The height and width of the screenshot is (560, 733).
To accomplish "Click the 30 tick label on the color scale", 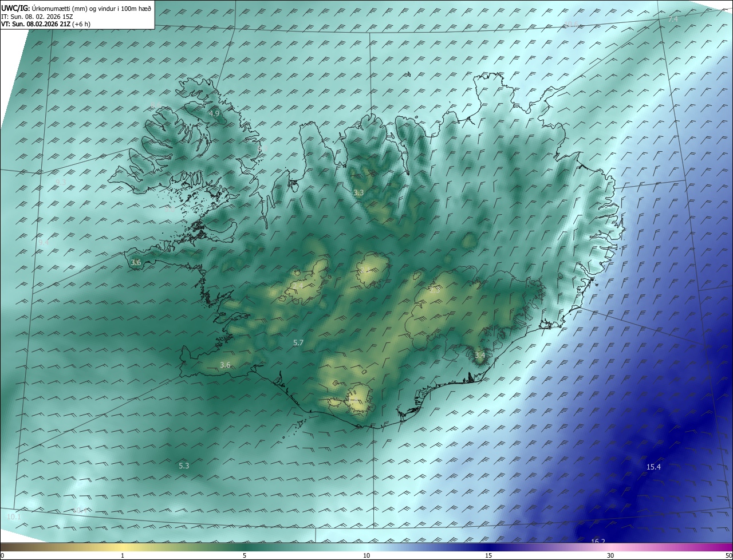I will pyautogui.click(x=610, y=555).
